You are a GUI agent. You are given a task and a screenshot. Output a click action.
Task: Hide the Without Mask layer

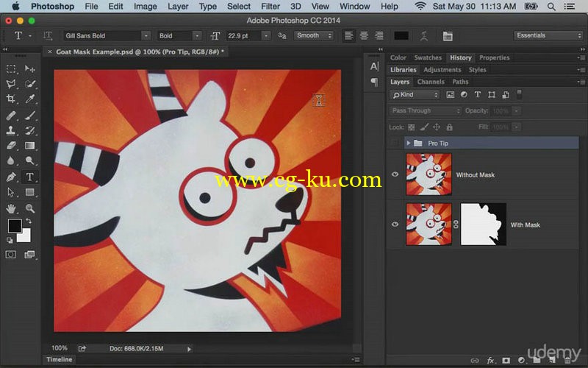tap(395, 174)
